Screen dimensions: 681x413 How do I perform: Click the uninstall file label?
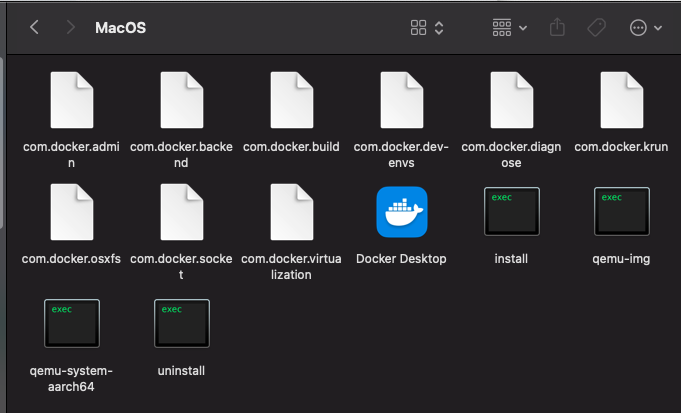tap(181, 371)
